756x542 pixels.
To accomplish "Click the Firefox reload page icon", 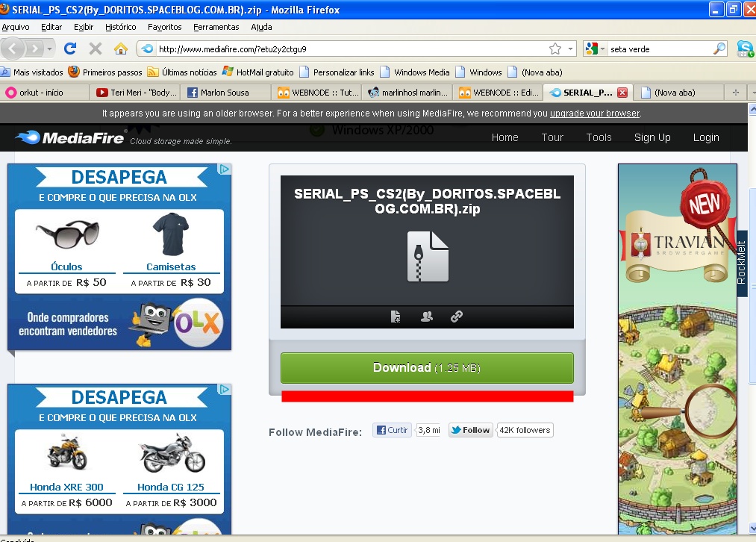I will click(70, 49).
